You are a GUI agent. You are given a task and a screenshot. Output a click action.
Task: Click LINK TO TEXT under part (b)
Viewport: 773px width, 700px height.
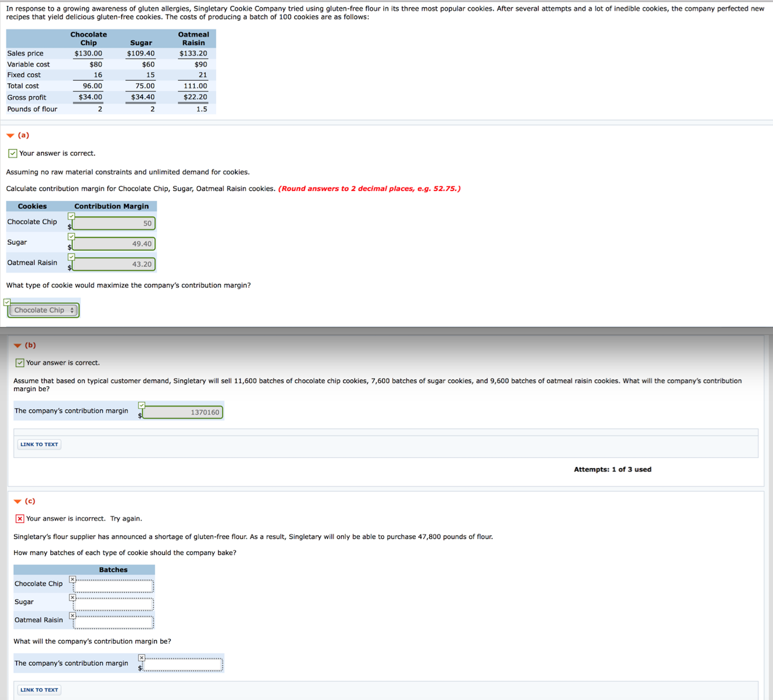coord(39,444)
